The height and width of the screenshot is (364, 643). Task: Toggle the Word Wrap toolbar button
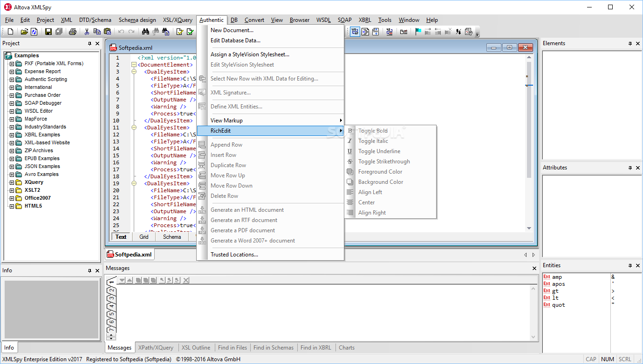click(355, 32)
